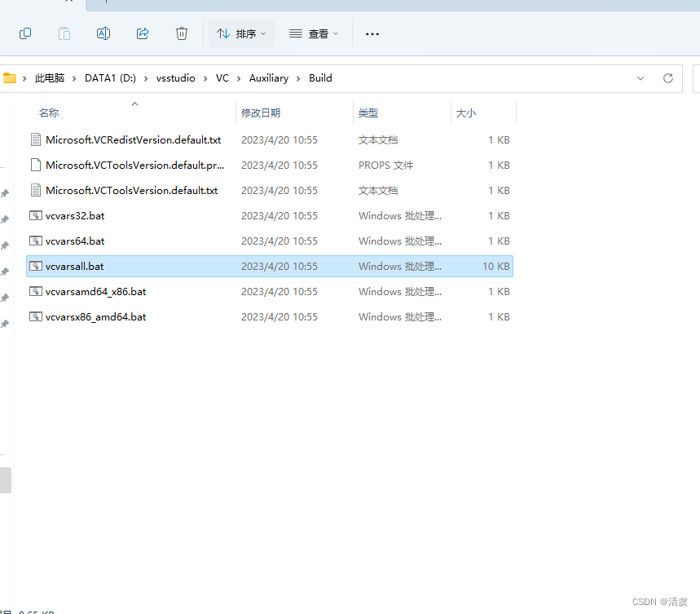The width and height of the screenshot is (700, 614).
Task: Sort files by 大小 column header
Action: 466,113
